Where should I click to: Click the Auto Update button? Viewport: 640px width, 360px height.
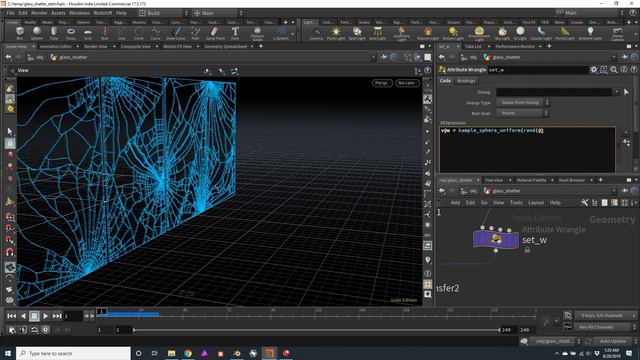pos(613,341)
